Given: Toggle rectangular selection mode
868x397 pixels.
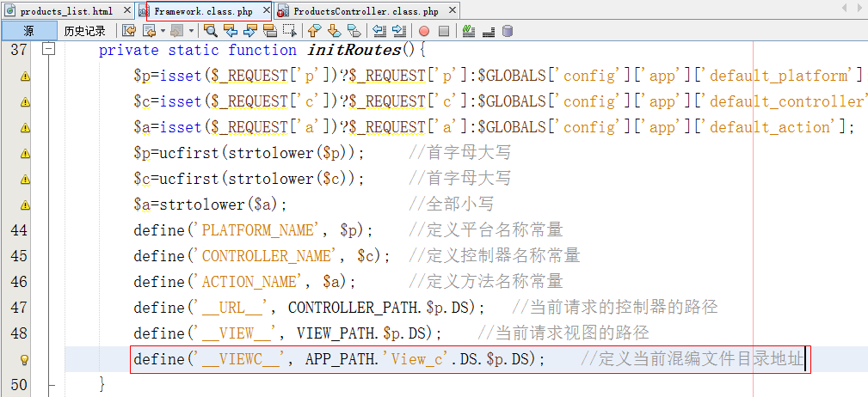Looking at the screenshot, I should point(289,31).
